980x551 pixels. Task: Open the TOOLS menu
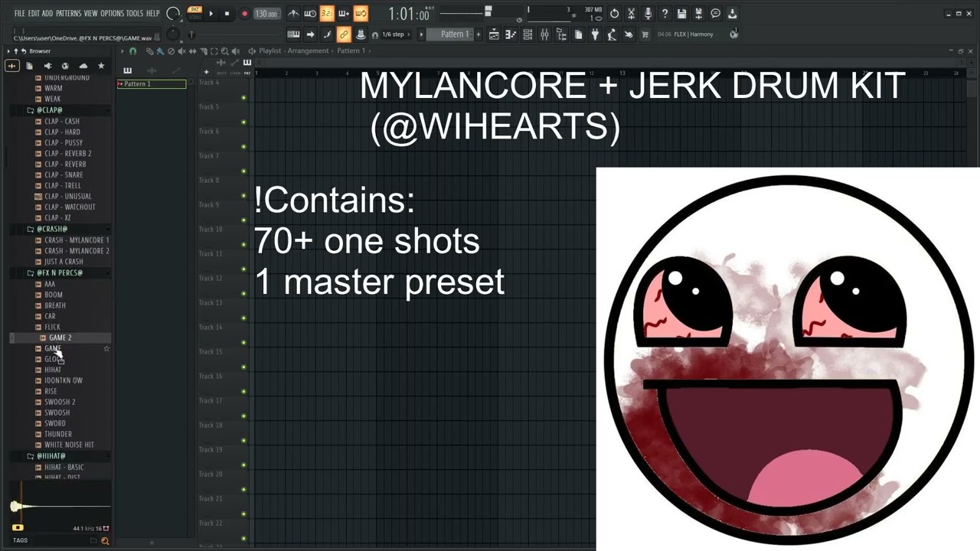(x=135, y=13)
